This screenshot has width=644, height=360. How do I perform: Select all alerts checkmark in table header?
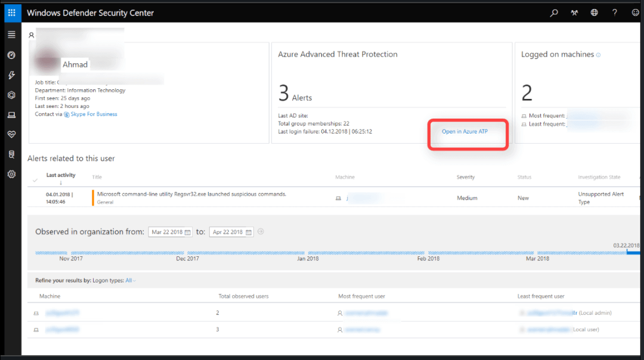(x=35, y=178)
